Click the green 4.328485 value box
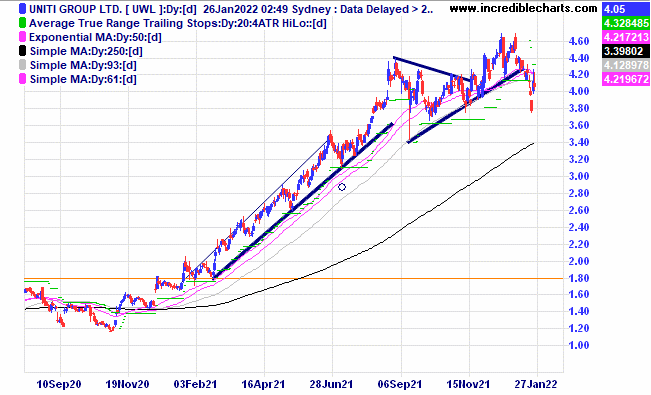 point(625,23)
